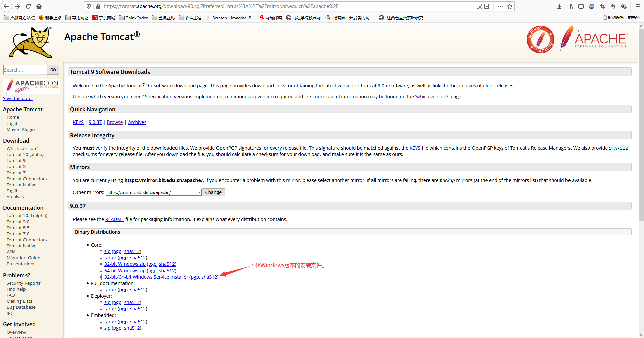Bookmark this page with the star
The width and height of the screenshot is (644, 338).
[510, 6]
